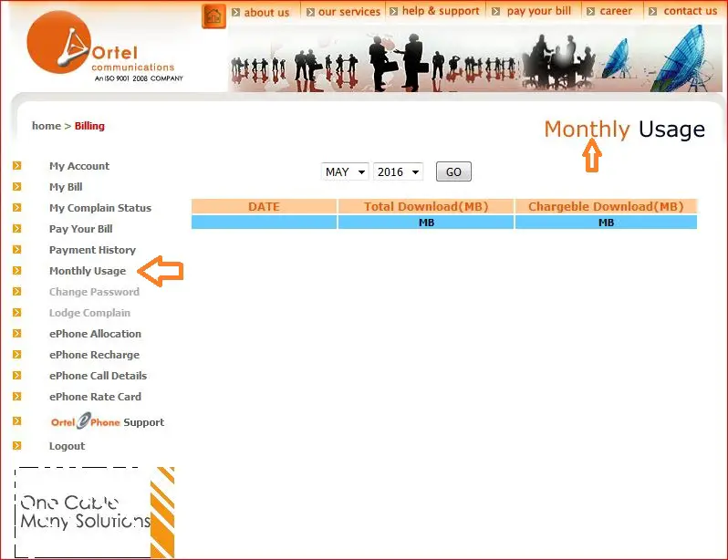Open the Payment History sidebar link
Viewport: 728px width, 560px height.
[x=92, y=250]
